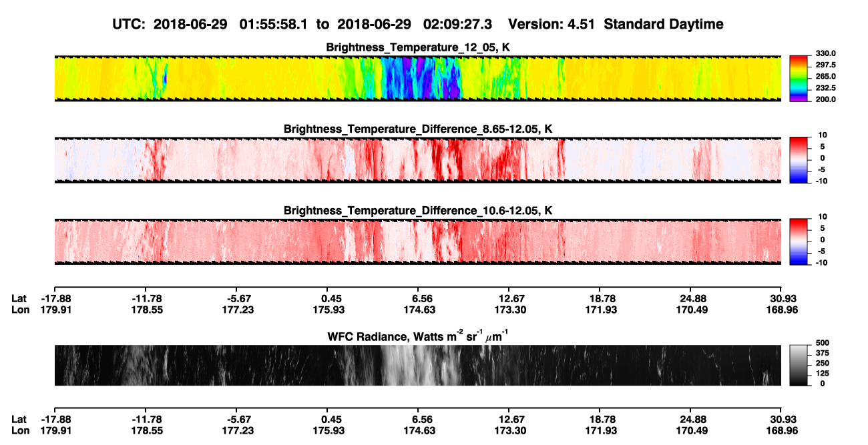Viewport: 868px width, 445px height.
Task: Click the 265.0 colorbar label
Action: point(825,77)
